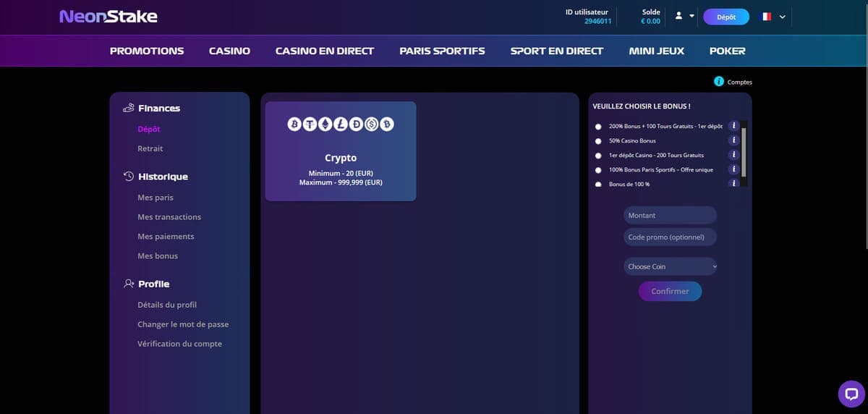Show info for 200% Bonus + 100 Tours Gratuits
Screen dimensions: 868x414
(x=733, y=126)
